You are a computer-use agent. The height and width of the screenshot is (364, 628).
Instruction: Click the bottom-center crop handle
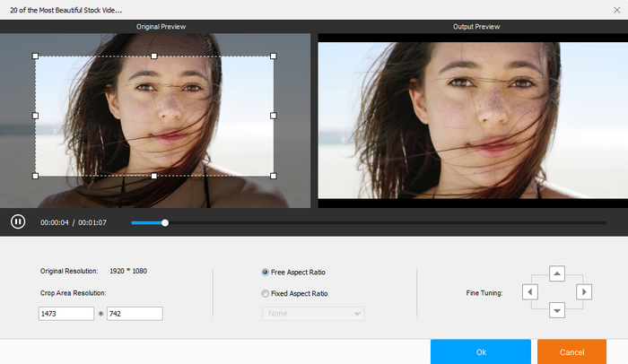pyautogui.click(x=154, y=176)
